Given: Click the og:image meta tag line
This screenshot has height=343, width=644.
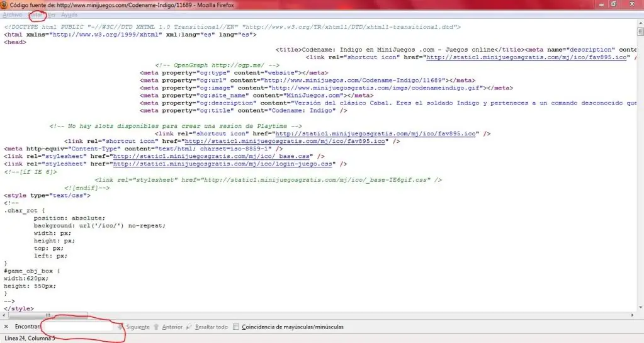Looking at the screenshot, I should click(x=326, y=88).
